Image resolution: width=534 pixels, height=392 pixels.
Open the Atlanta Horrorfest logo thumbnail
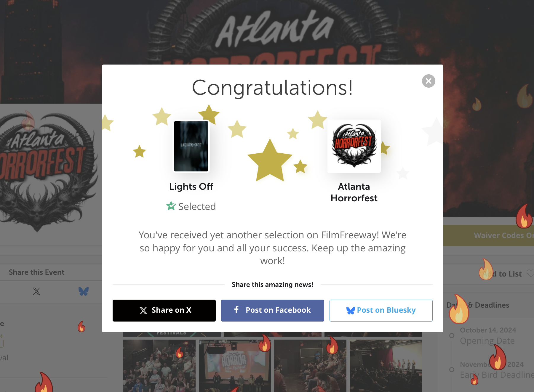tap(354, 146)
